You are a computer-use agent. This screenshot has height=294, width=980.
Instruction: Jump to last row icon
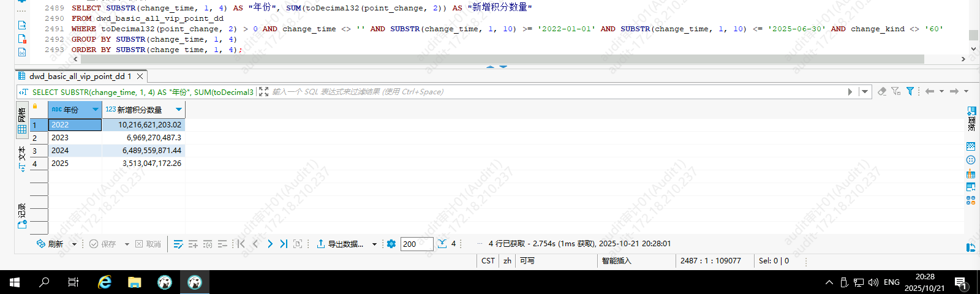coord(284,244)
